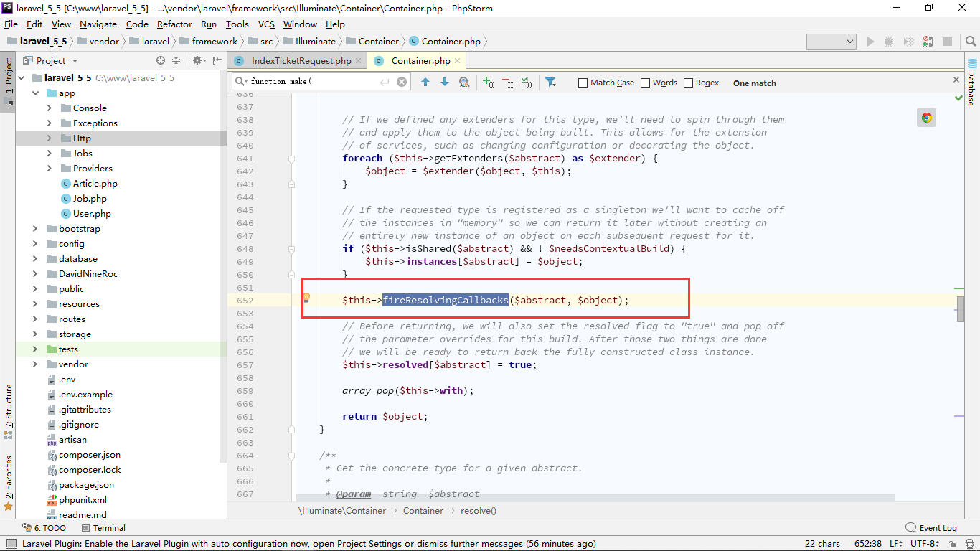Close the Container.php tab
The width and height of the screenshot is (980, 551).
[458, 61]
